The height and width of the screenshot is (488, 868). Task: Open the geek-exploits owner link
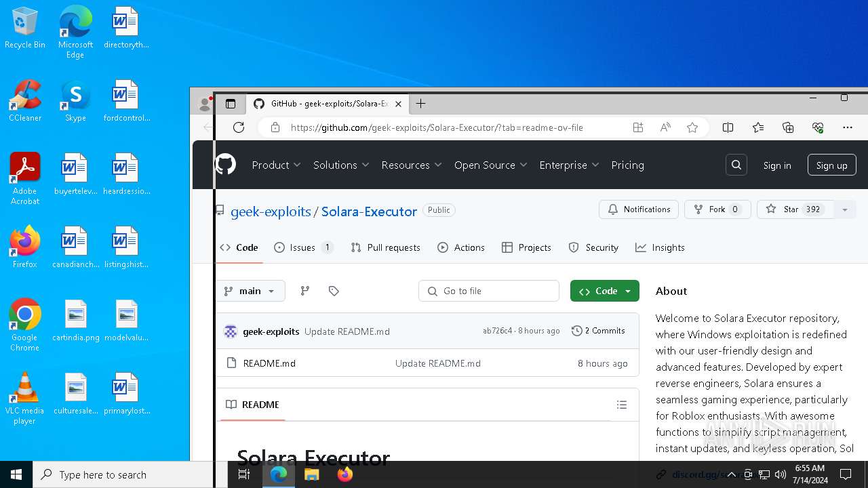(x=271, y=211)
